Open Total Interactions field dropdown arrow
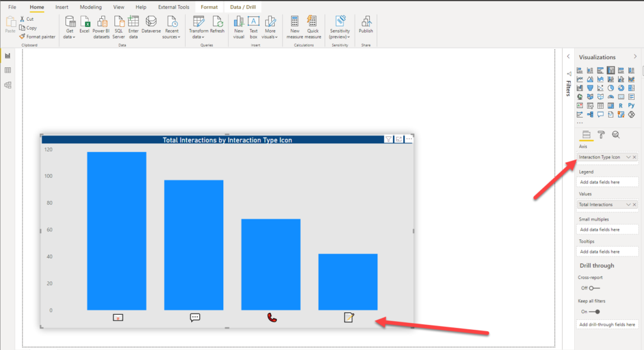644x350 pixels. (x=628, y=205)
